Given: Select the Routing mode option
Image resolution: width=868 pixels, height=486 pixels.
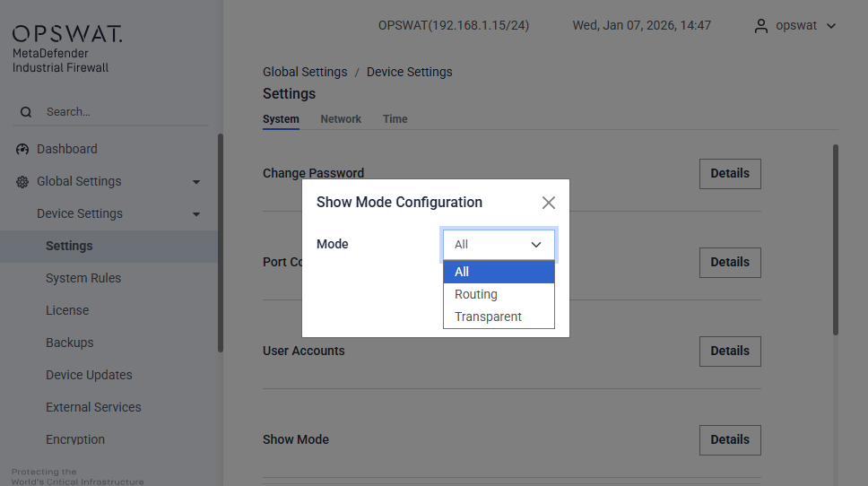Looking at the screenshot, I should [476, 294].
